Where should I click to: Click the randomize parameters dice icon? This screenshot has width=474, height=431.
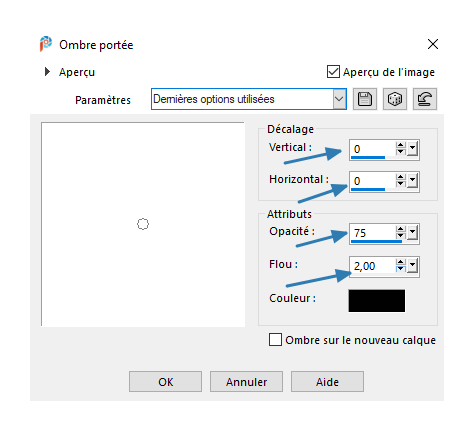tap(395, 99)
